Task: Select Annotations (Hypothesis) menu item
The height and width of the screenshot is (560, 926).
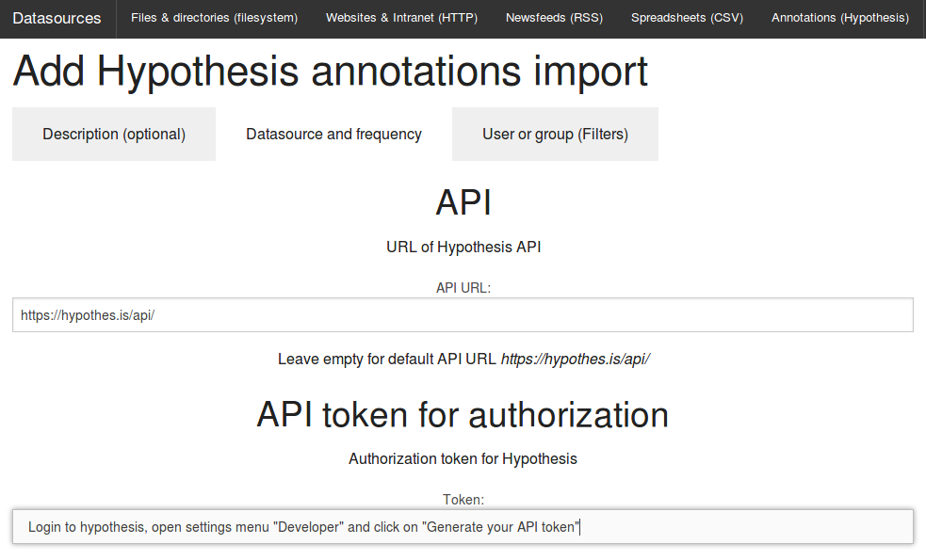Action: coord(839,18)
